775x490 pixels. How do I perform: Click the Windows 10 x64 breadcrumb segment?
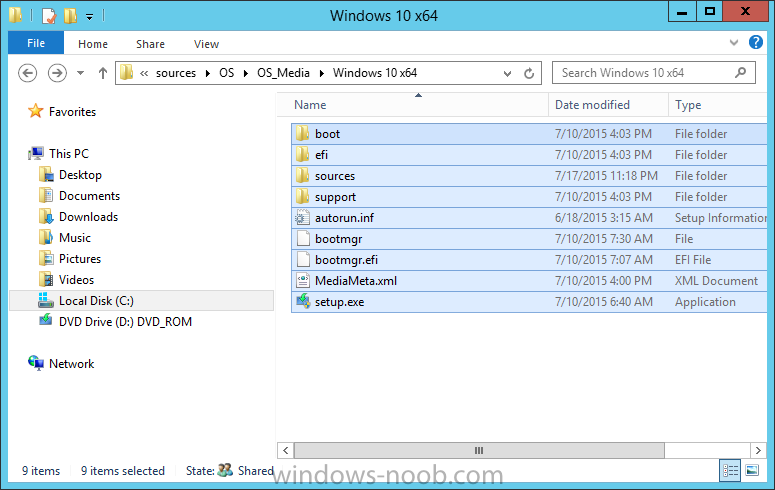(x=375, y=73)
